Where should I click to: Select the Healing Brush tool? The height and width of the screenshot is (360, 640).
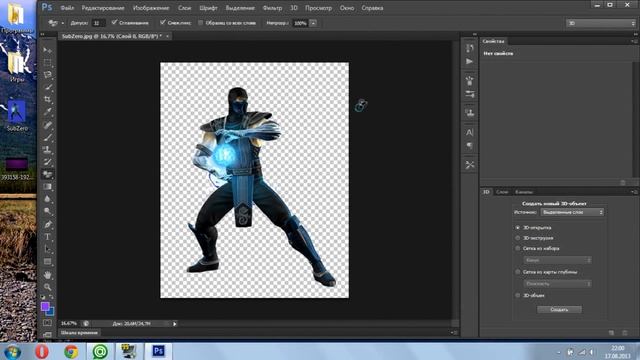(48, 125)
